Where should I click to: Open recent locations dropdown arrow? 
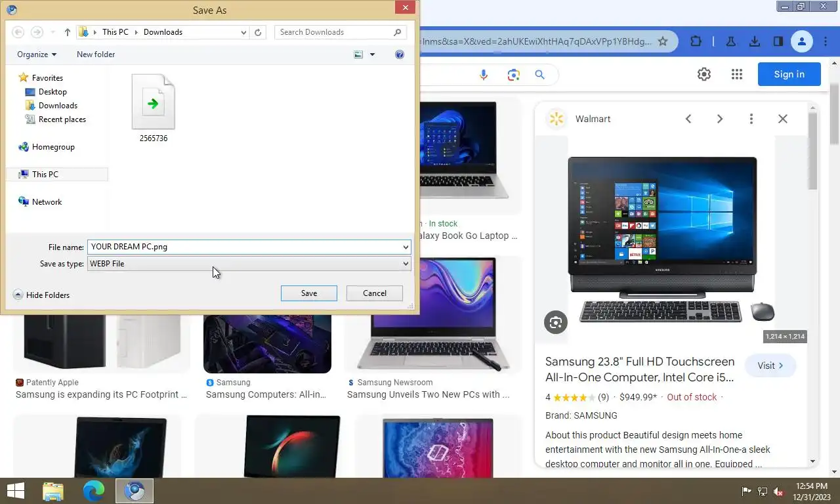(x=52, y=32)
